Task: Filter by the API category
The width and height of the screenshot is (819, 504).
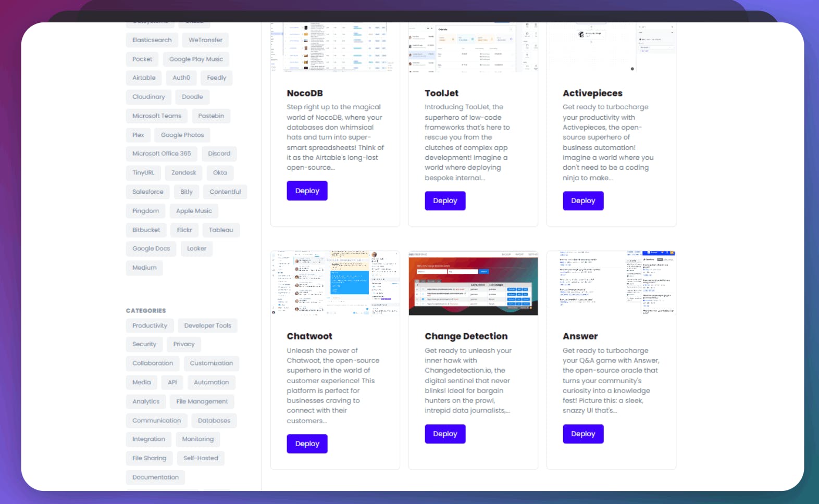Action: (172, 383)
